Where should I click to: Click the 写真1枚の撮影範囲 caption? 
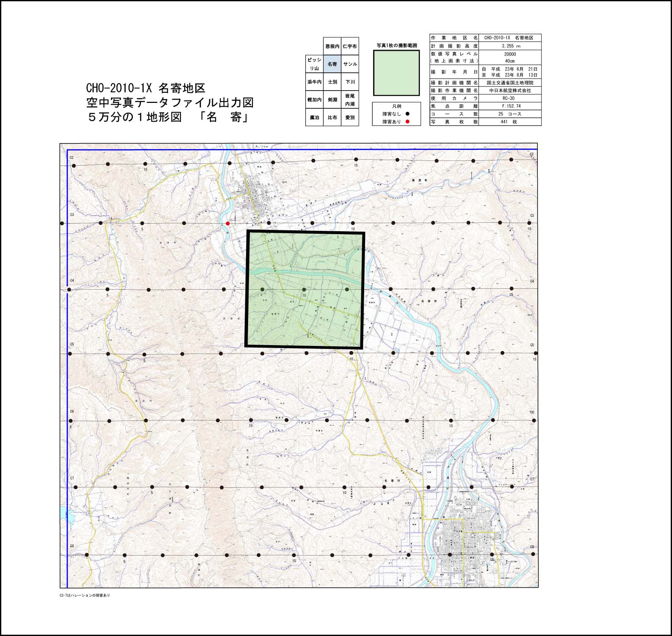coord(397,45)
